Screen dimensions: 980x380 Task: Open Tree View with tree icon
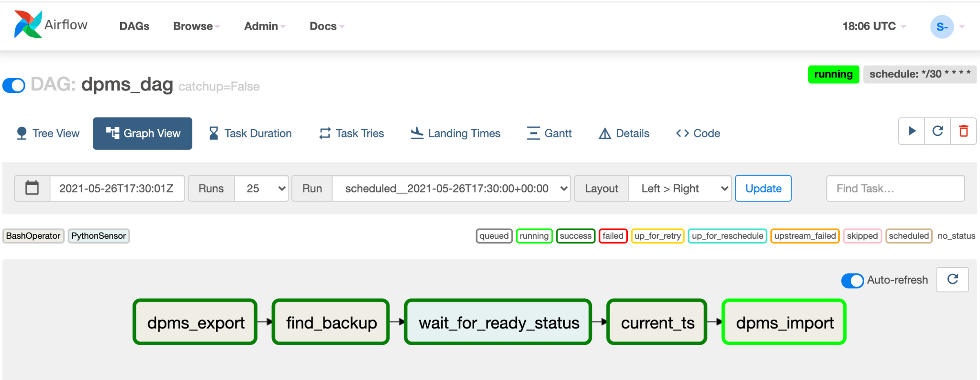tap(48, 134)
